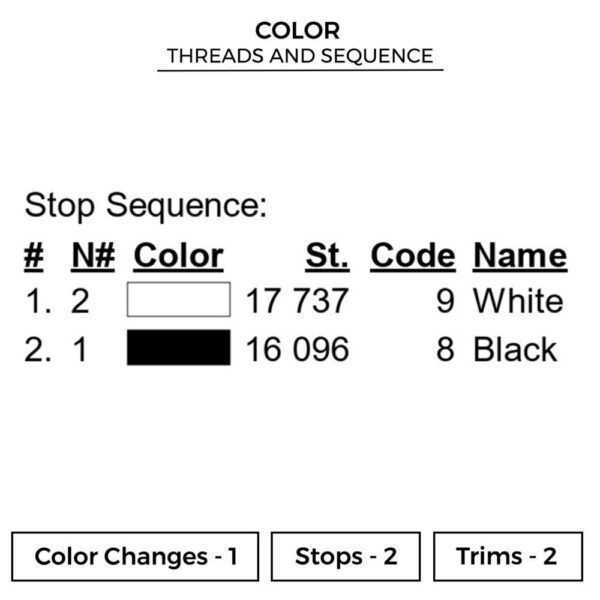Click stitch count 16 096
Screen dimensions: 600x600
click(x=297, y=349)
